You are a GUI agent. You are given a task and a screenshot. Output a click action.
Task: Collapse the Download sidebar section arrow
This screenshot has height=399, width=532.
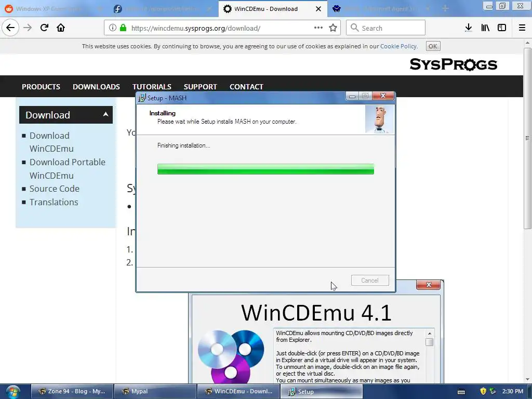pyautogui.click(x=105, y=114)
